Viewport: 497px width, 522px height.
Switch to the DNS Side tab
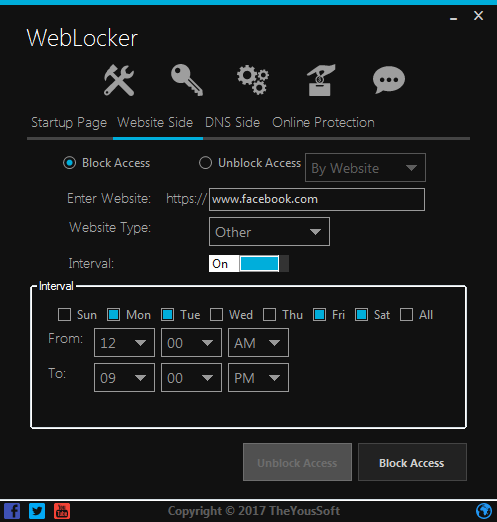click(x=232, y=123)
